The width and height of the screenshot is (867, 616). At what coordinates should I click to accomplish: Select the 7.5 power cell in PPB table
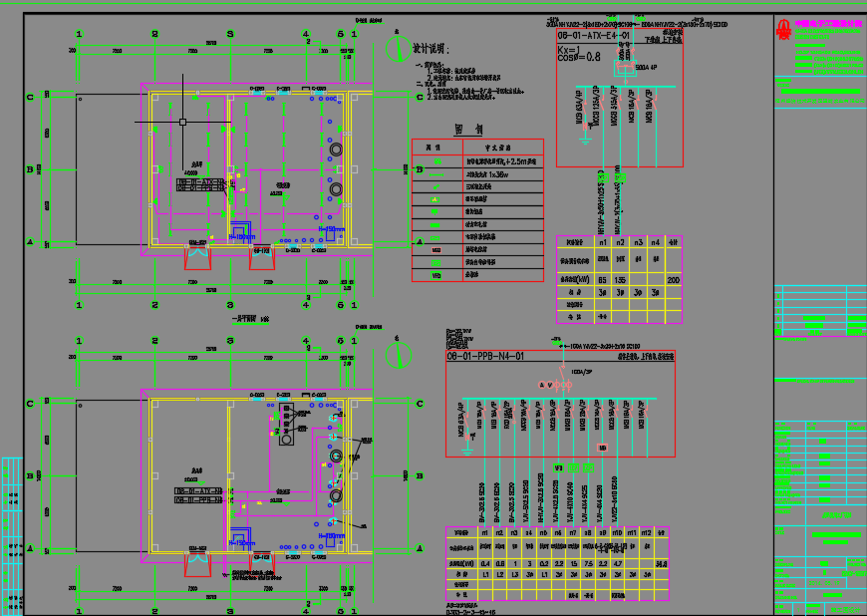point(587,563)
